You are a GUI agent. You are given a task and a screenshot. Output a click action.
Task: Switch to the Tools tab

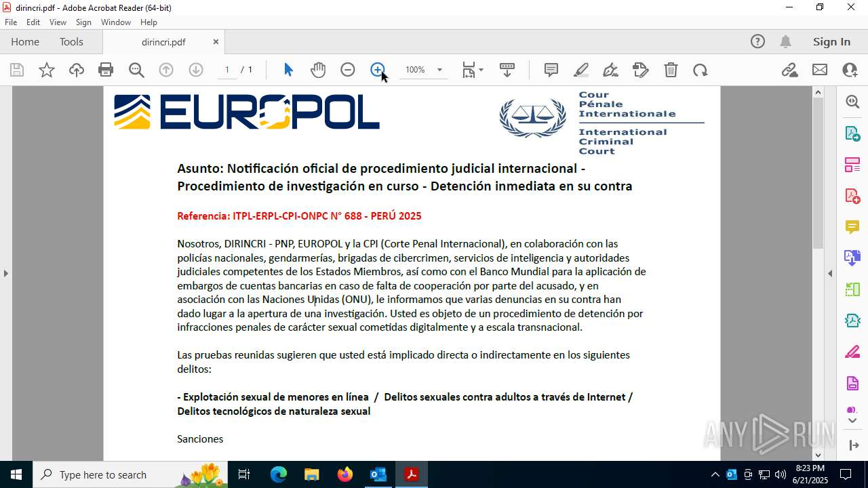(71, 41)
